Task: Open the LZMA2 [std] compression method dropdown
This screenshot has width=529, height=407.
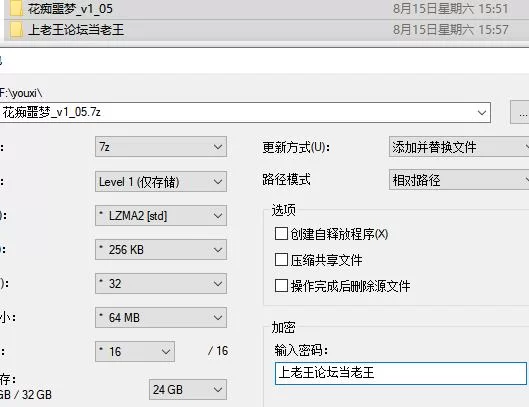Action: (161, 216)
